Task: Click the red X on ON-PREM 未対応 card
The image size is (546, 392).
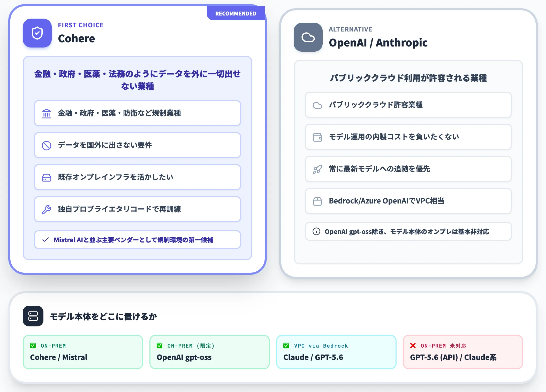Action: pos(413,346)
